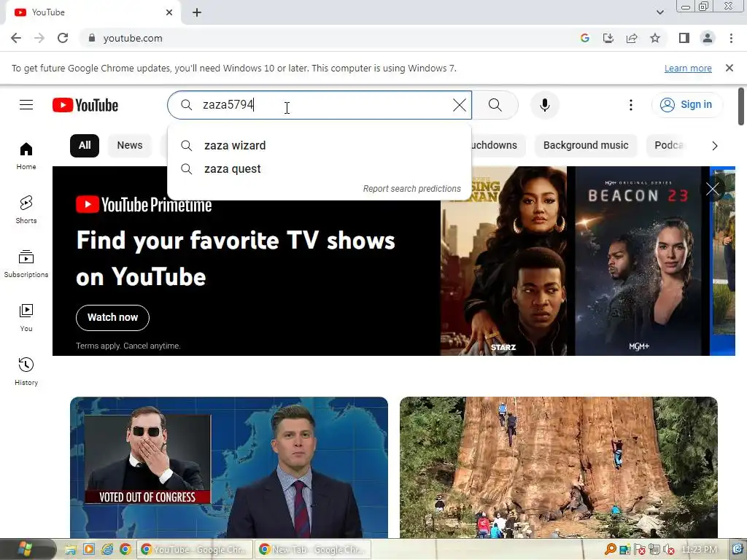Click the youtube.com address bar
The height and width of the screenshot is (560, 747).
[x=329, y=38]
